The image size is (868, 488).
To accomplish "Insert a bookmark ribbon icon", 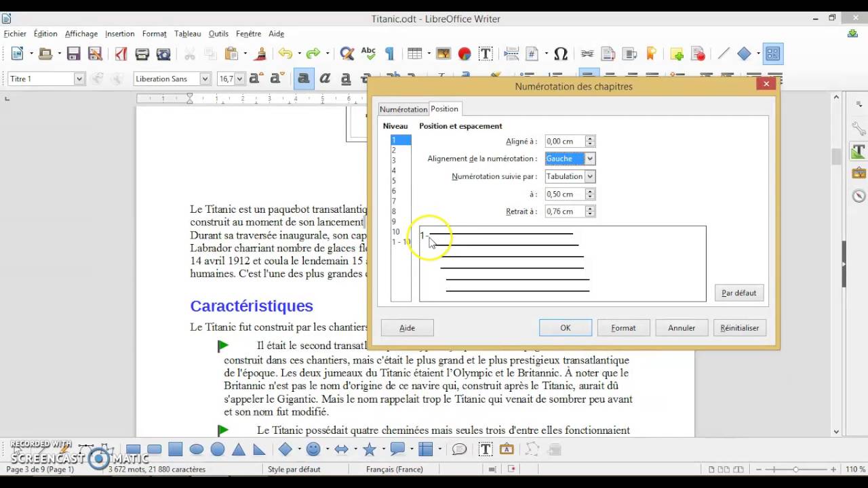I will click(651, 54).
